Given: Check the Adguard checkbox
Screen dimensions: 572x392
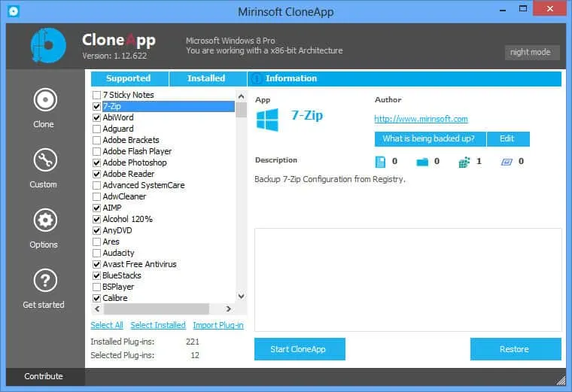Looking at the screenshot, I should tap(96, 129).
